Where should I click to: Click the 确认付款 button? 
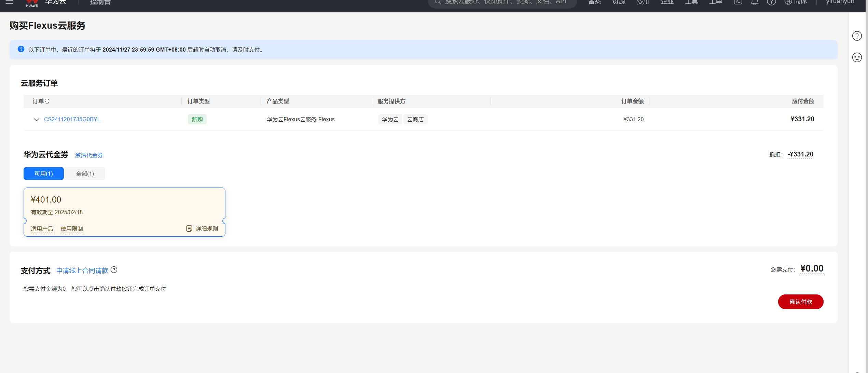point(801,302)
